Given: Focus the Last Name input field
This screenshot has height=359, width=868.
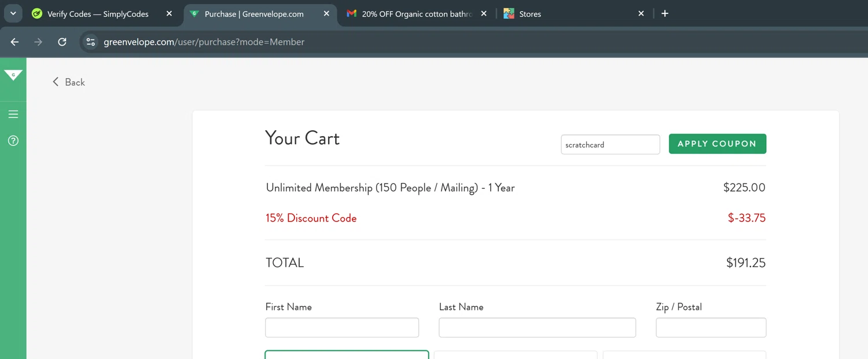Looking at the screenshot, I should pyautogui.click(x=537, y=328).
